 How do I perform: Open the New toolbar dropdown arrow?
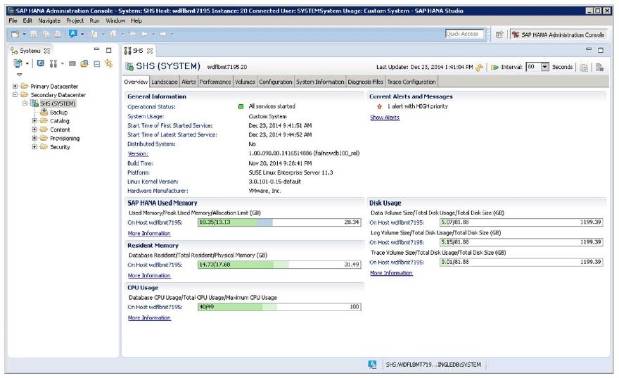(24, 35)
